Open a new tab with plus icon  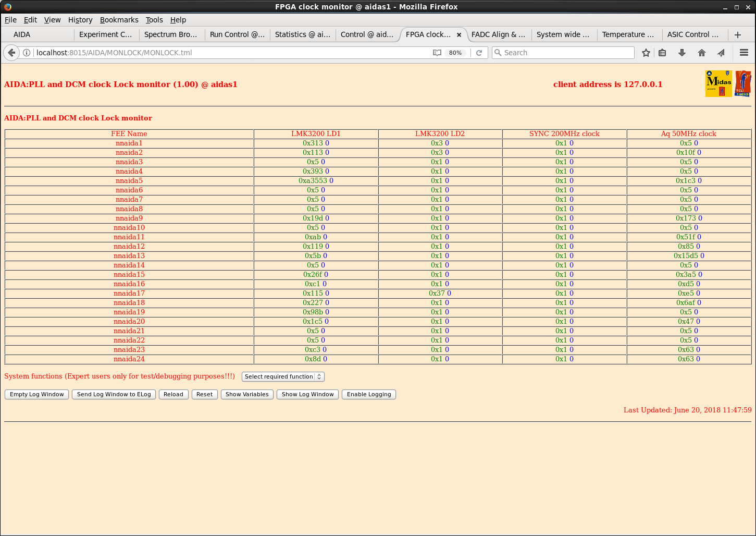click(x=738, y=35)
